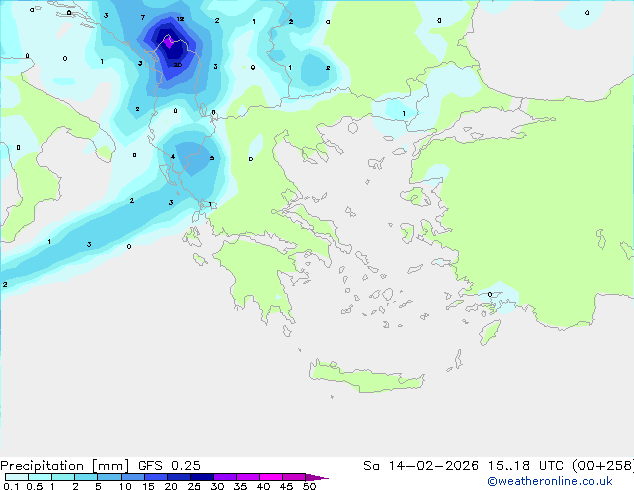Screen dimensions: 634x490
Task: Select the "GFS 0.25" model label
Action: pos(169,466)
